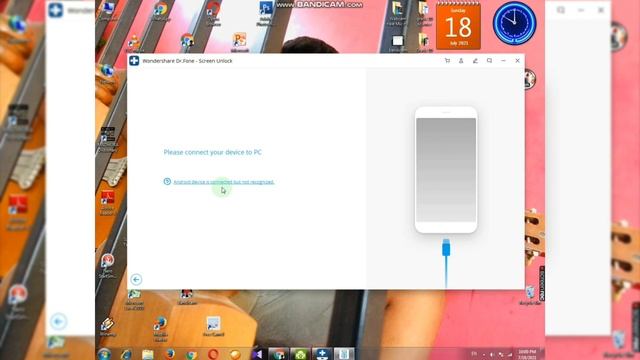Select the Recycle Bin desktop icon

pyautogui.click(x=530, y=296)
